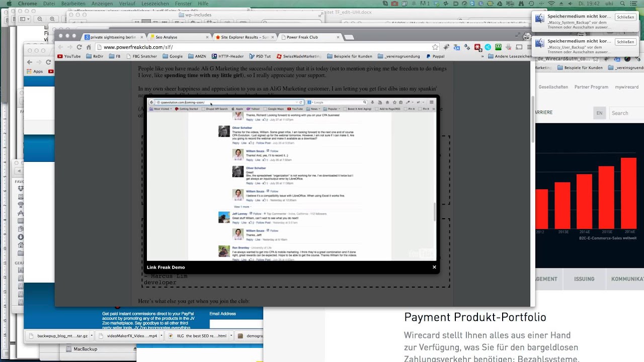Screen dimensions: 644x362
Task: Open the Beispiele für Kunden bookmarks folder
Action: (350, 56)
